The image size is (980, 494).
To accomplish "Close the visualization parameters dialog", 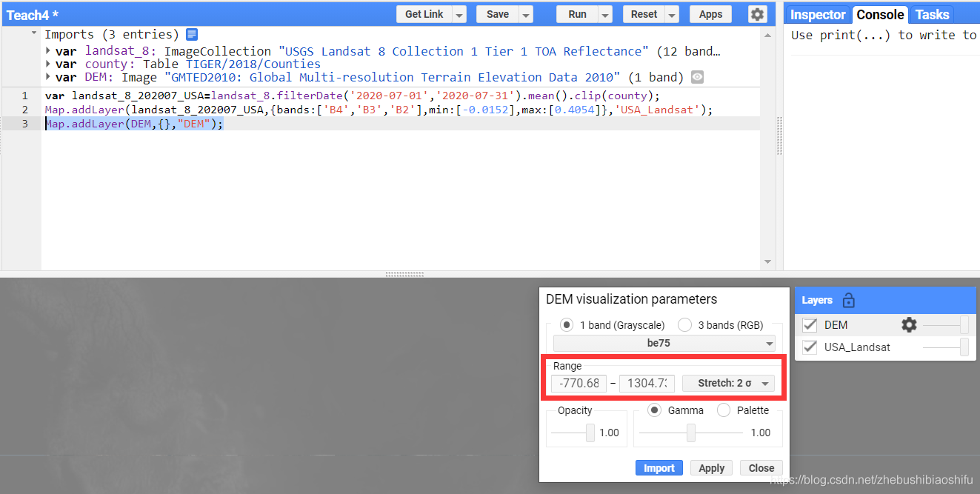I will tap(761, 468).
